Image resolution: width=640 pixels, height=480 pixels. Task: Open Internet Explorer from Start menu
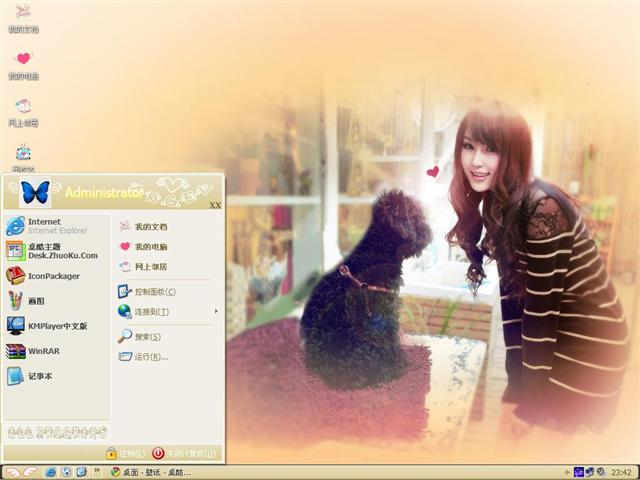(56, 226)
